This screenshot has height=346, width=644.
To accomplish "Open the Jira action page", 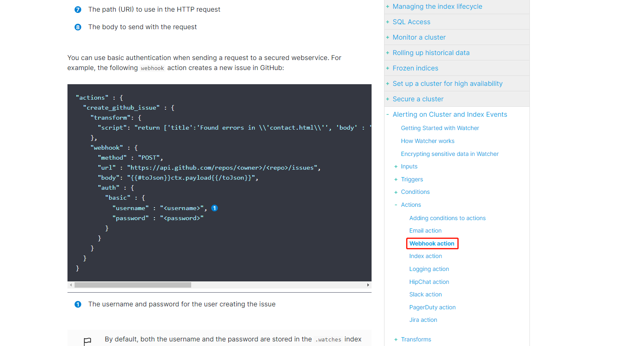I will (423, 320).
